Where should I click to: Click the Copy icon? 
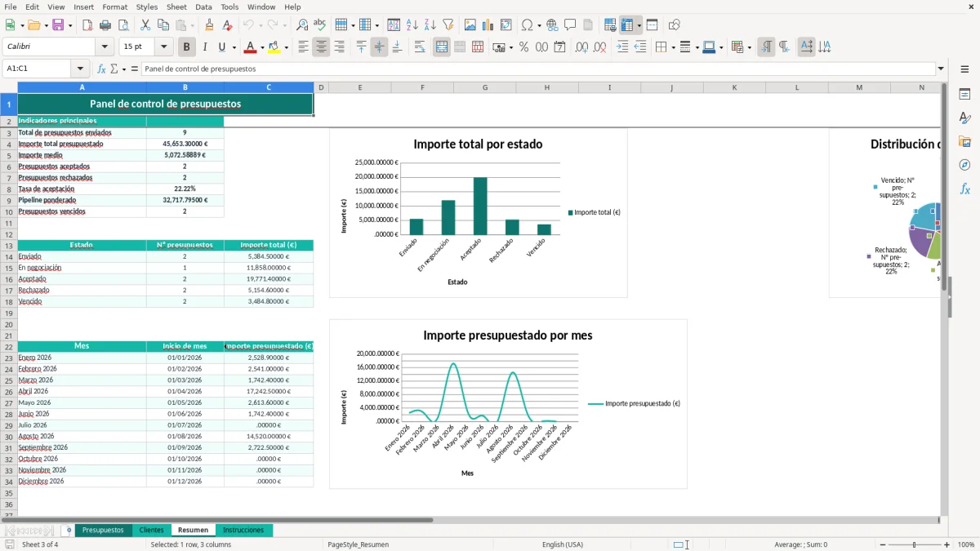click(x=163, y=25)
